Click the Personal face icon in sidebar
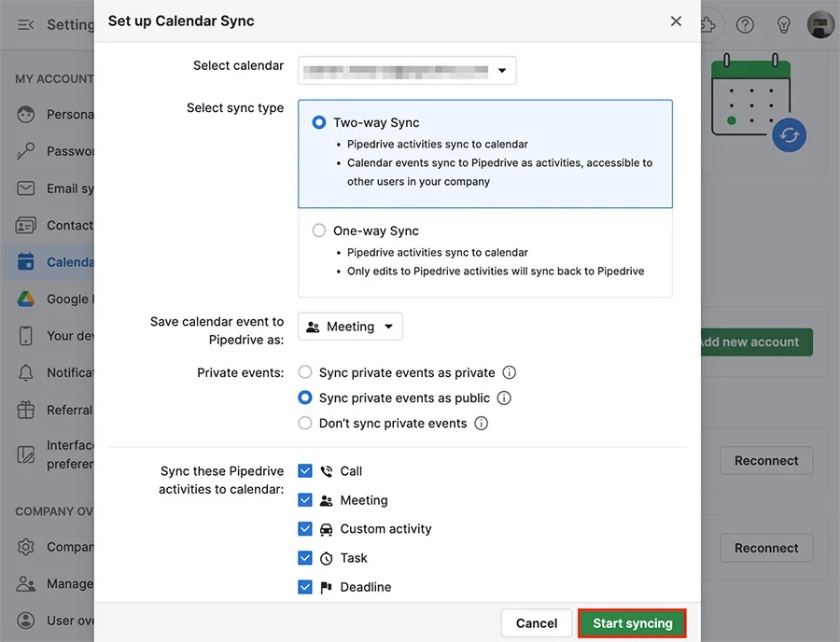This screenshot has height=642, width=840. (26, 115)
